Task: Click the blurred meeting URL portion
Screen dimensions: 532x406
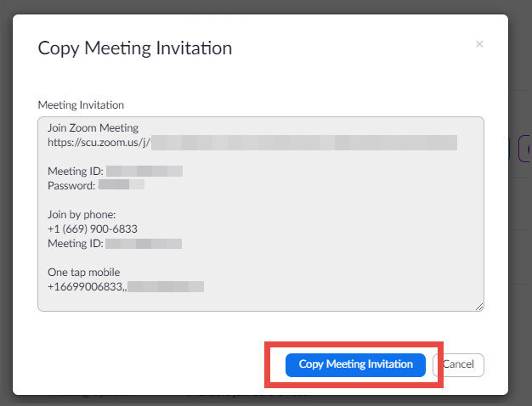Action: click(x=304, y=143)
